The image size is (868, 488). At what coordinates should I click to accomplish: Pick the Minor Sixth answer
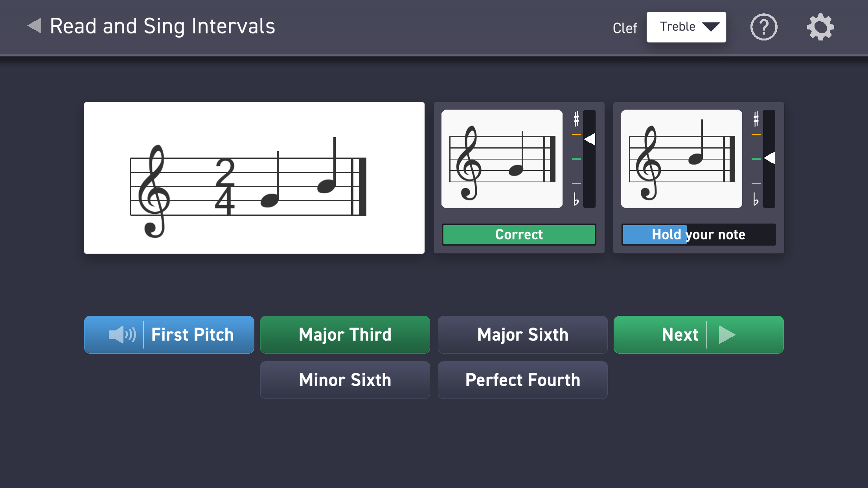click(345, 380)
